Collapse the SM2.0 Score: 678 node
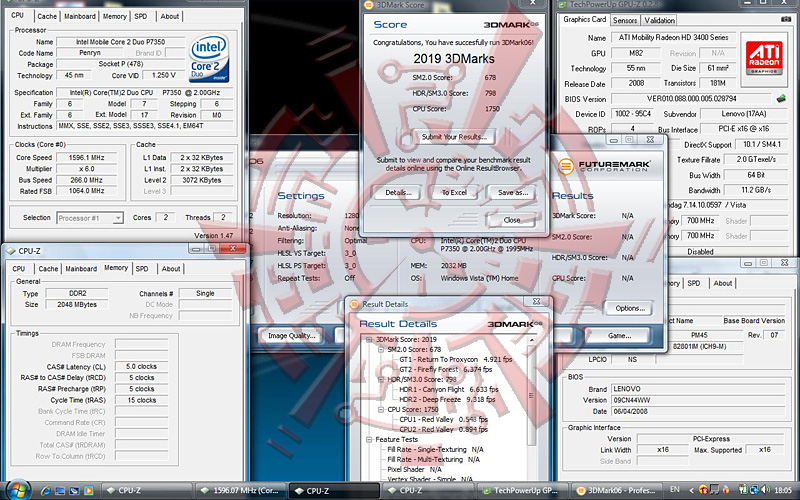 [x=381, y=350]
